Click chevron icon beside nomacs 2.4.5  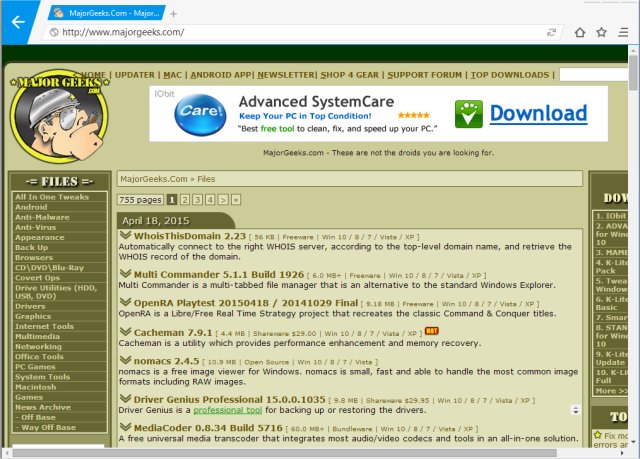[125, 360]
